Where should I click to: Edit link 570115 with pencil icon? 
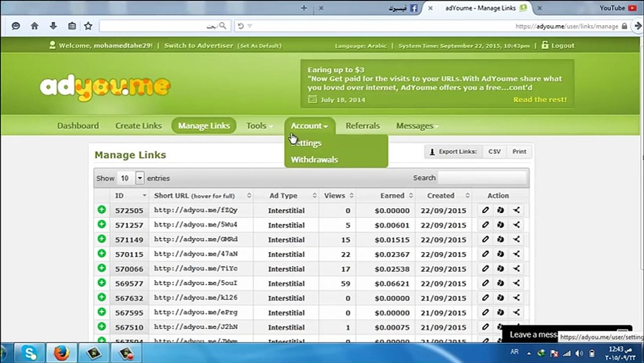pyautogui.click(x=485, y=254)
